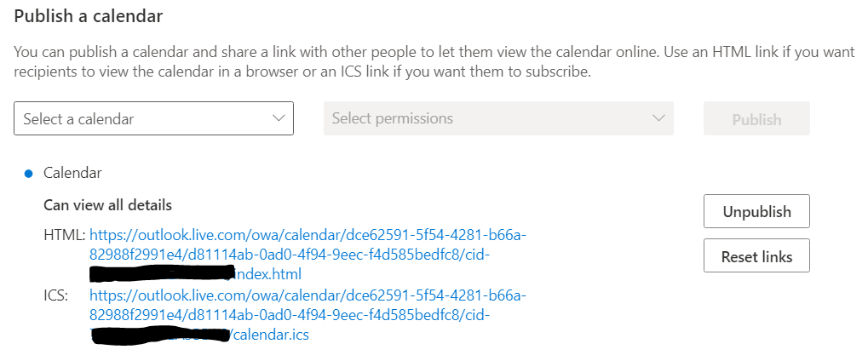Click the blue bullet beside Calendar
The width and height of the screenshot is (868, 361).
tap(28, 174)
